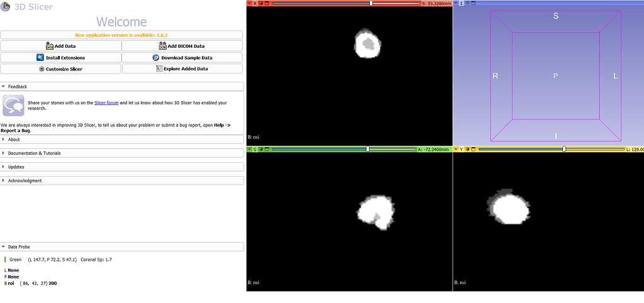Expand the About section

point(122,139)
